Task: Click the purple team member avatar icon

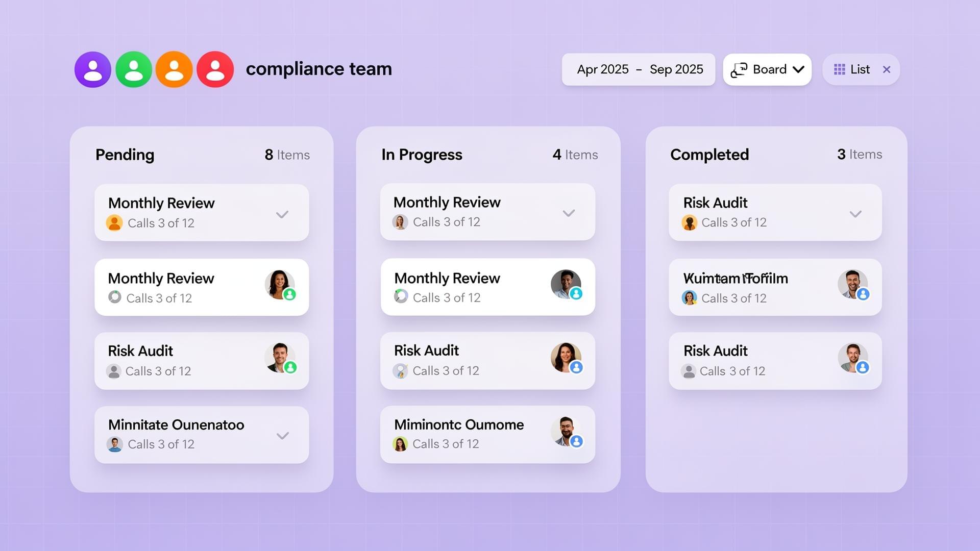Action: (93, 69)
